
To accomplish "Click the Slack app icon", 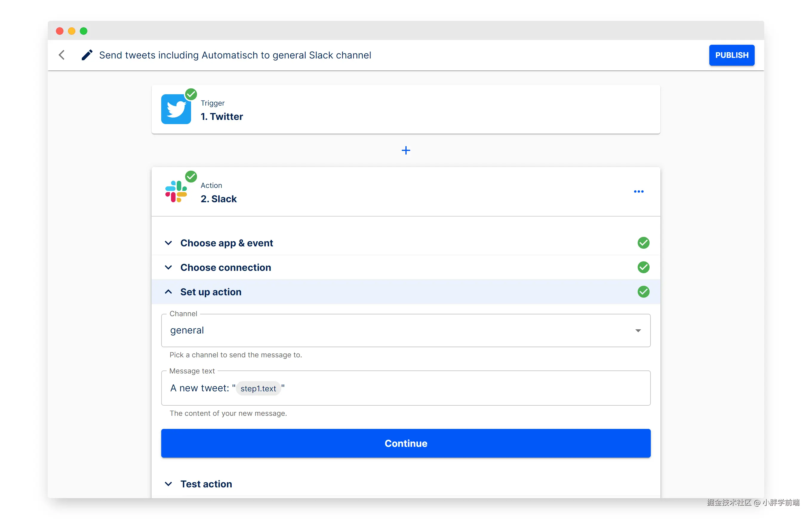I will [176, 191].
